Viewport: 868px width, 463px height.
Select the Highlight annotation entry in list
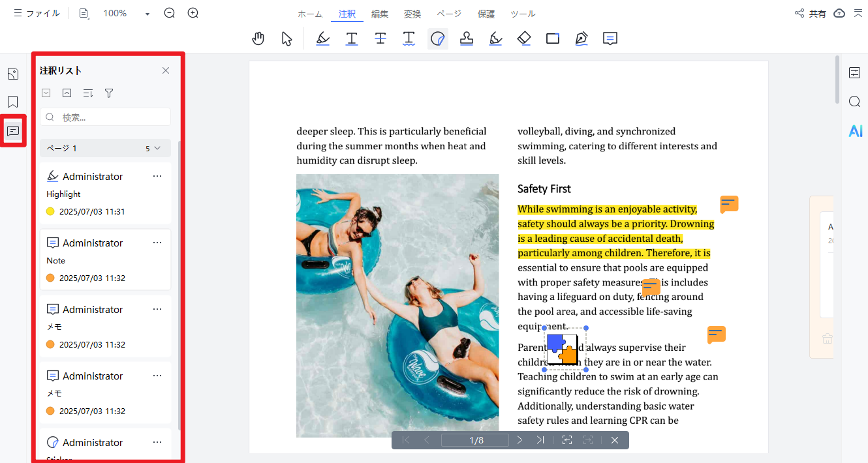coord(105,193)
